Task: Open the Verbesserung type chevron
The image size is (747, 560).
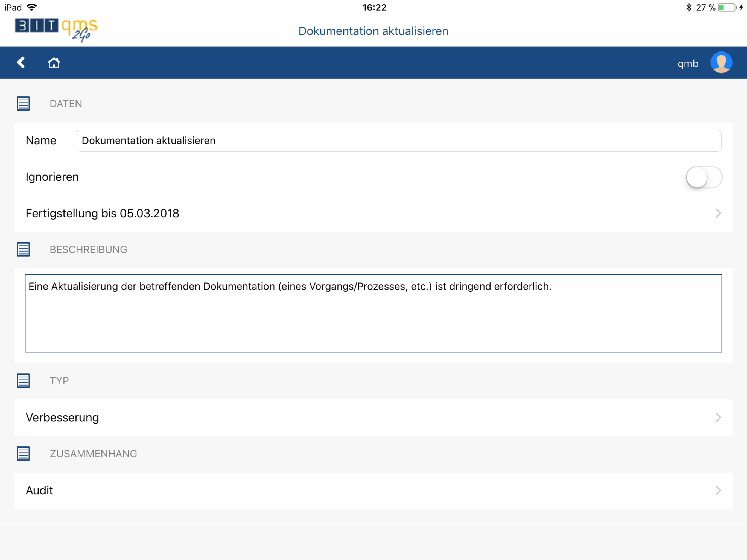Action: 718,418
